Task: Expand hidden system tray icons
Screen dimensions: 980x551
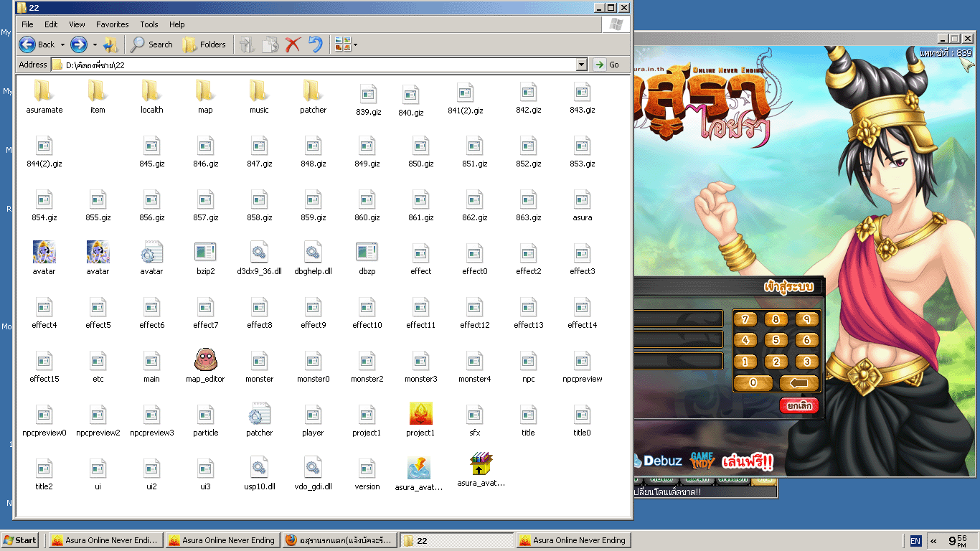Action: click(x=933, y=541)
